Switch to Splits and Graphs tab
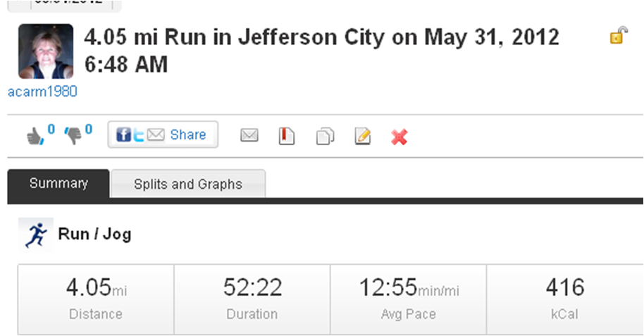644x336 pixels. coord(187,185)
